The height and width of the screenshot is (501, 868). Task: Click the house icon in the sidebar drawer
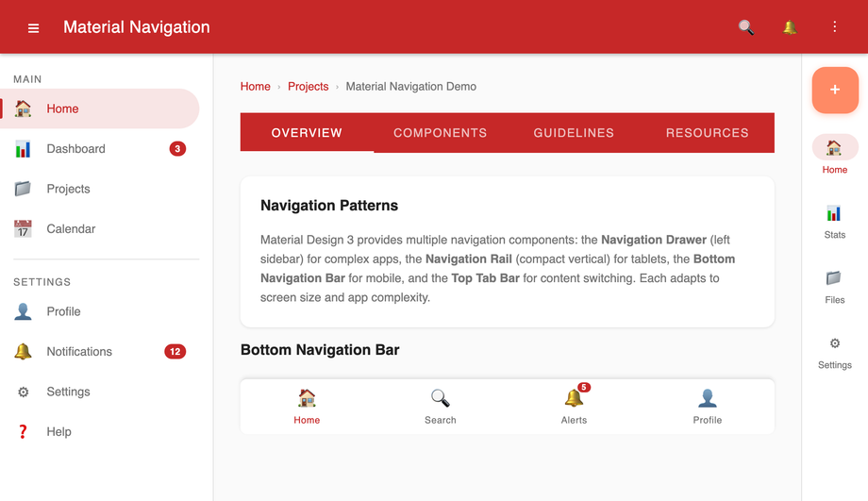pyautogui.click(x=23, y=109)
